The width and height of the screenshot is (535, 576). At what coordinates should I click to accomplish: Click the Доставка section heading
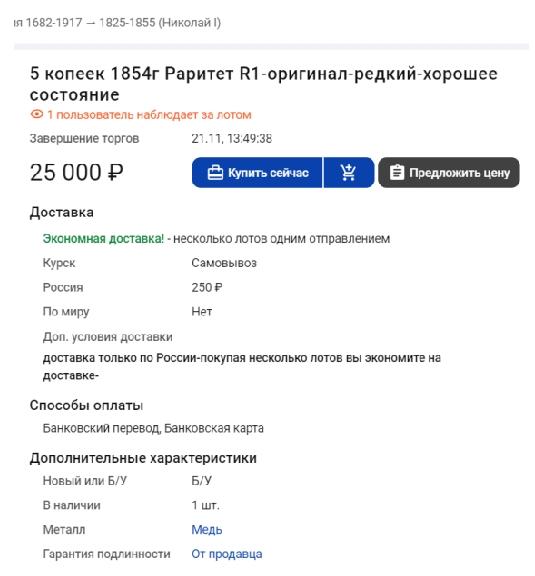click(62, 212)
